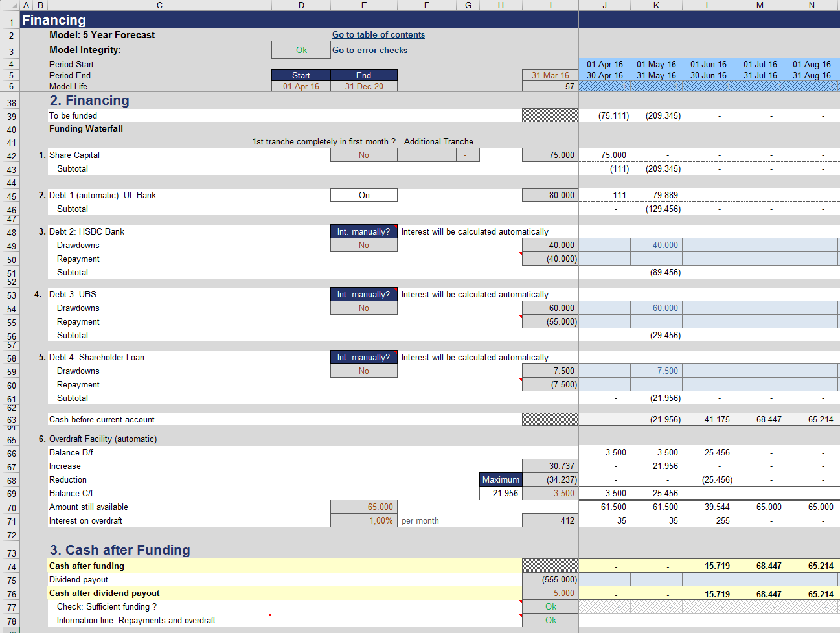This screenshot has height=633, width=840.
Task: Select the UBS 'Int. manually?' No cell
Action: click(364, 308)
